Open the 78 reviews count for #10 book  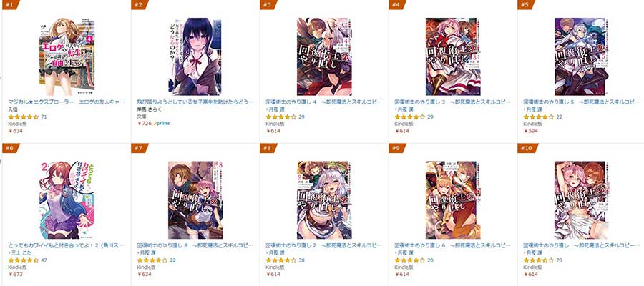(559, 260)
